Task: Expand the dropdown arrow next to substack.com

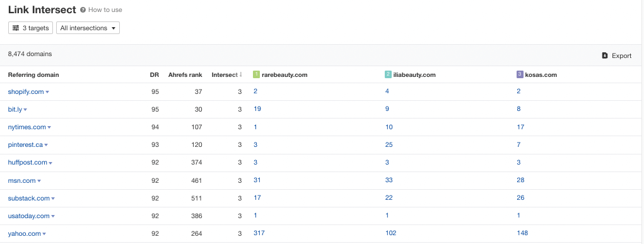Action: click(53, 199)
